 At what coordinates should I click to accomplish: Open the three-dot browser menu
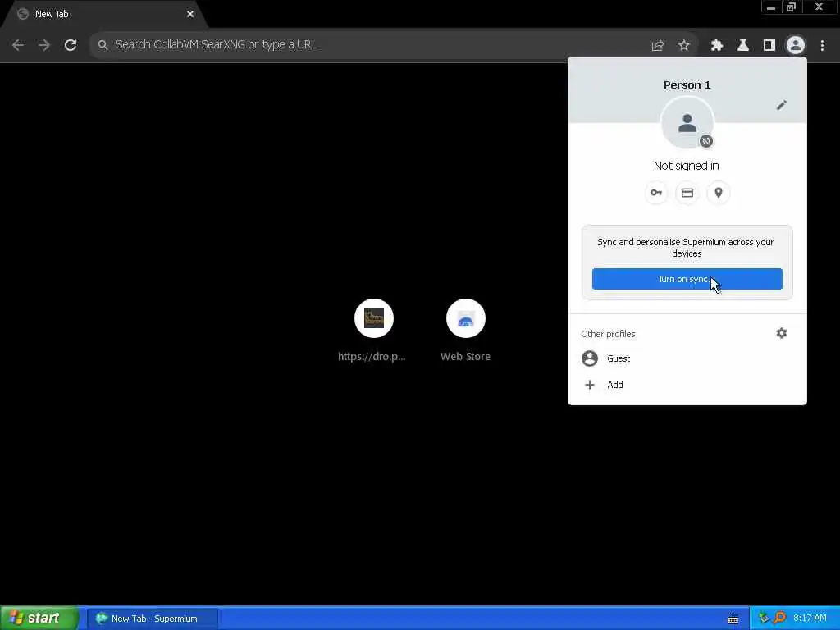822,46
